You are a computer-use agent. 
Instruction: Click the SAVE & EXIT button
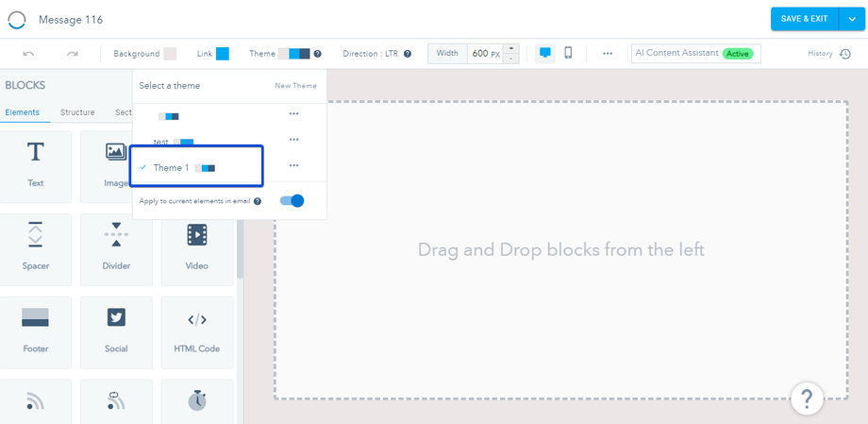pyautogui.click(x=805, y=19)
